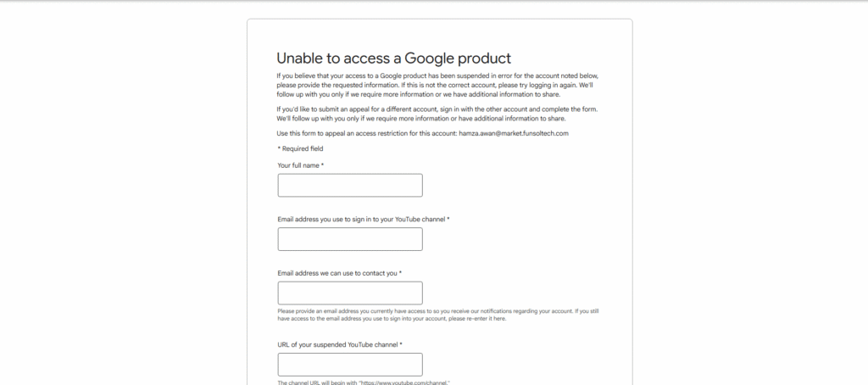Viewport: 868px width, 385px height.
Task: Click the helper text under contact email field
Action: click(438, 315)
